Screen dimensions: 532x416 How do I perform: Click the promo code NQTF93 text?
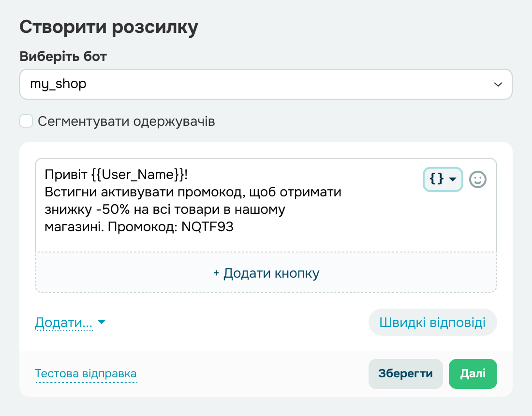[x=207, y=227]
